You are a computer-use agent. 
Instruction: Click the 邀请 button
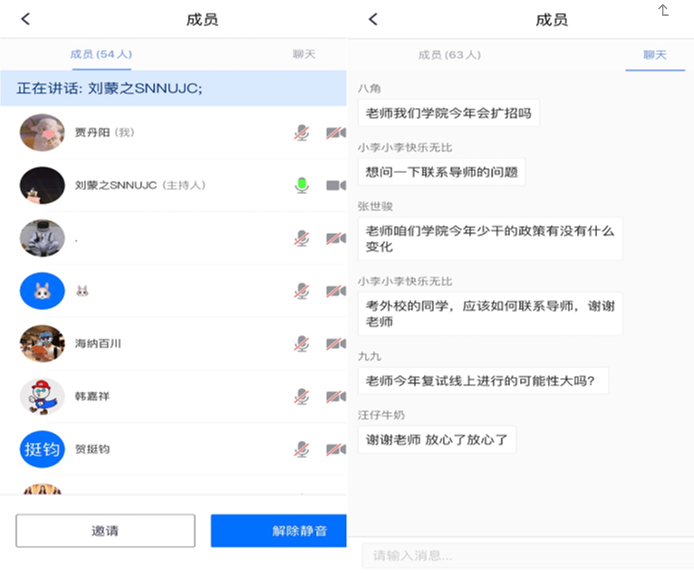pos(105,531)
